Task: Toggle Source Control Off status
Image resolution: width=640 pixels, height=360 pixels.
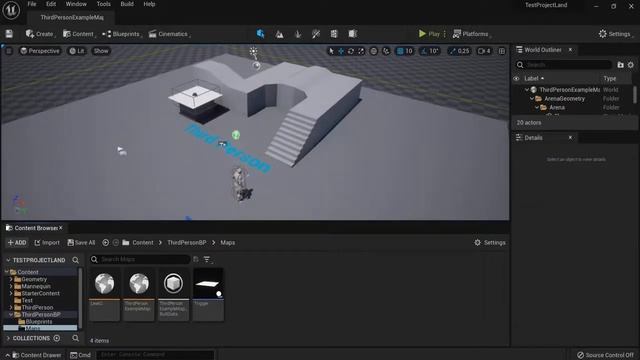Action: click(606, 355)
